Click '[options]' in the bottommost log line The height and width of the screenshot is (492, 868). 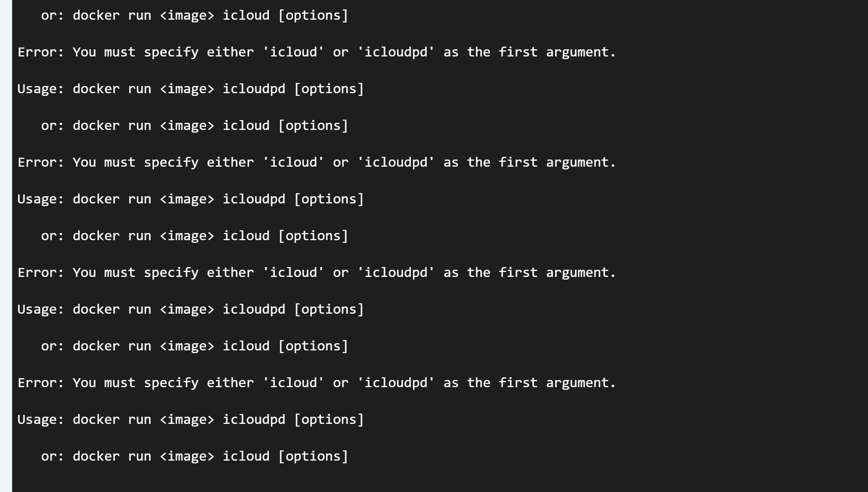pos(313,456)
